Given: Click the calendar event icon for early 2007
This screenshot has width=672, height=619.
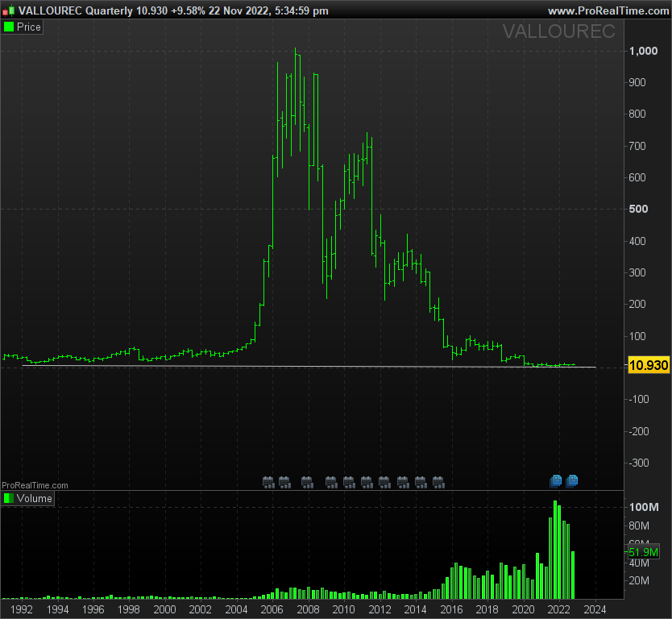Looking at the screenshot, I should coord(284,482).
